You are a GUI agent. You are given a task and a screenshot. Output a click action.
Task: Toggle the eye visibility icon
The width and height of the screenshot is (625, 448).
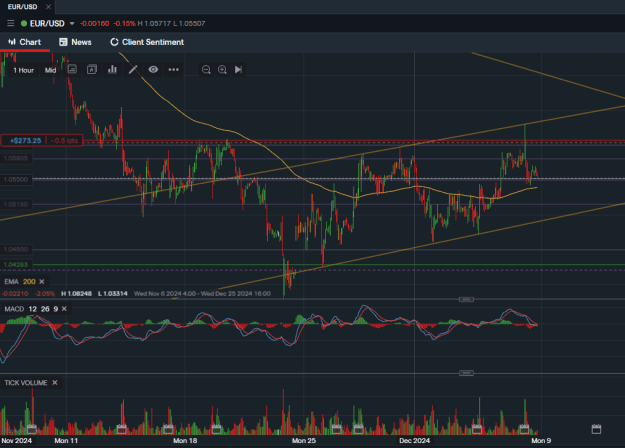tap(153, 69)
